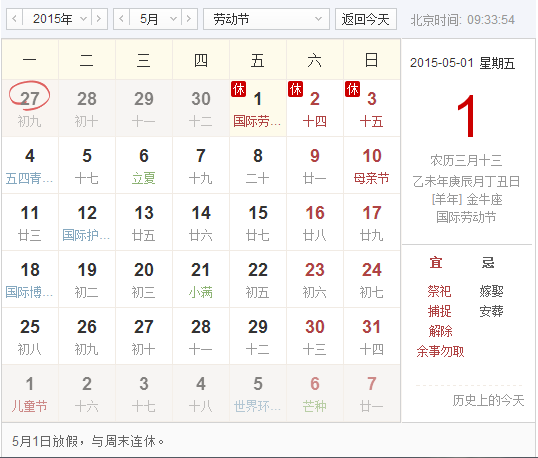Screen dimensions: 538x458
Task: Go to next month arrow
Action: (x=189, y=19)
